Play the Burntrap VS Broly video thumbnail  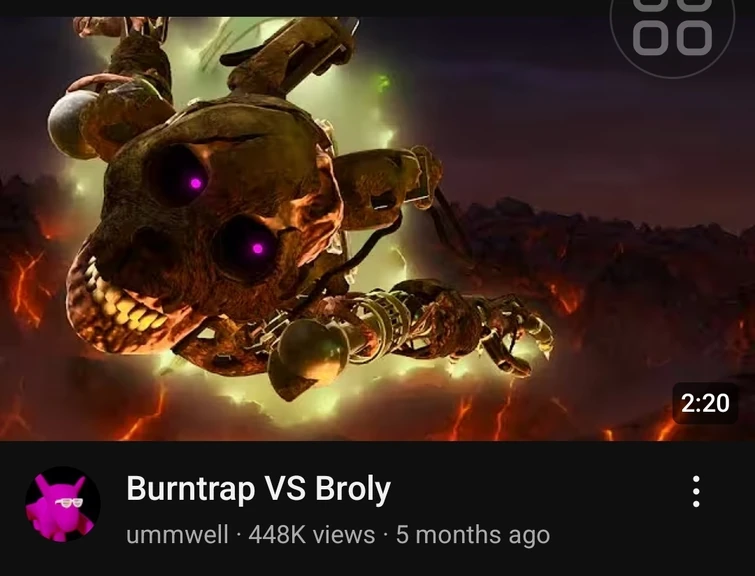click(378, 229)
